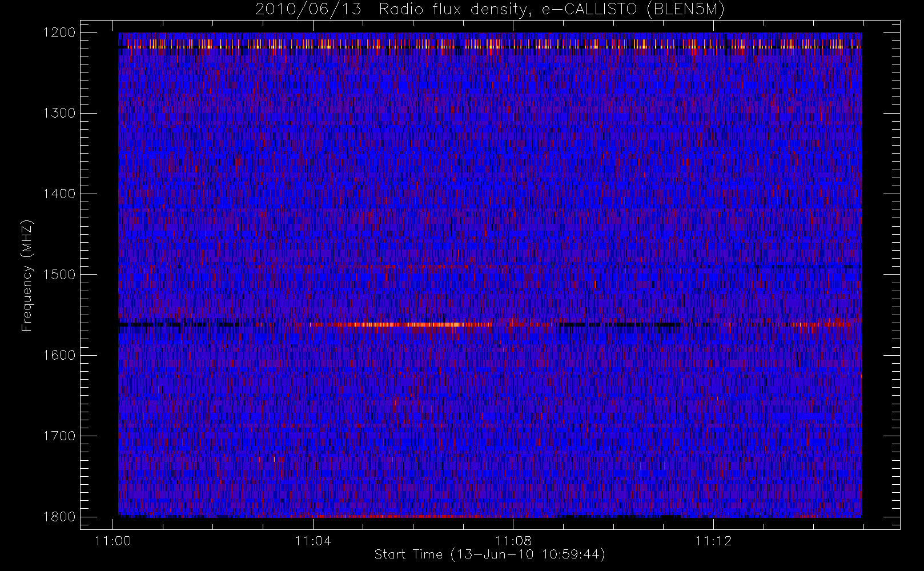924x571 pixels.
Task: Click the '1500' frequency axis label
Action: click(x=59, y=275)
